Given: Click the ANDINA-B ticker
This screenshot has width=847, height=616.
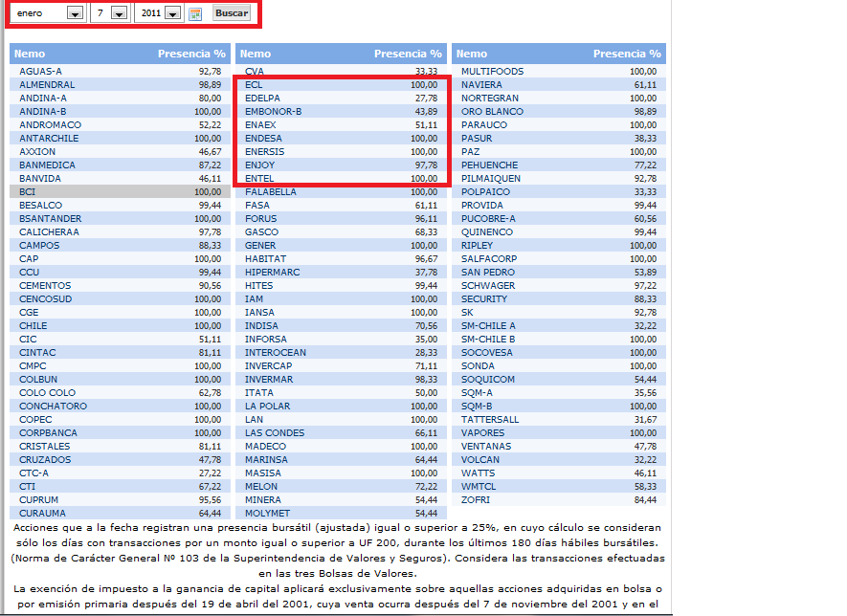Looking at the screenshot, I should point(43,111).
